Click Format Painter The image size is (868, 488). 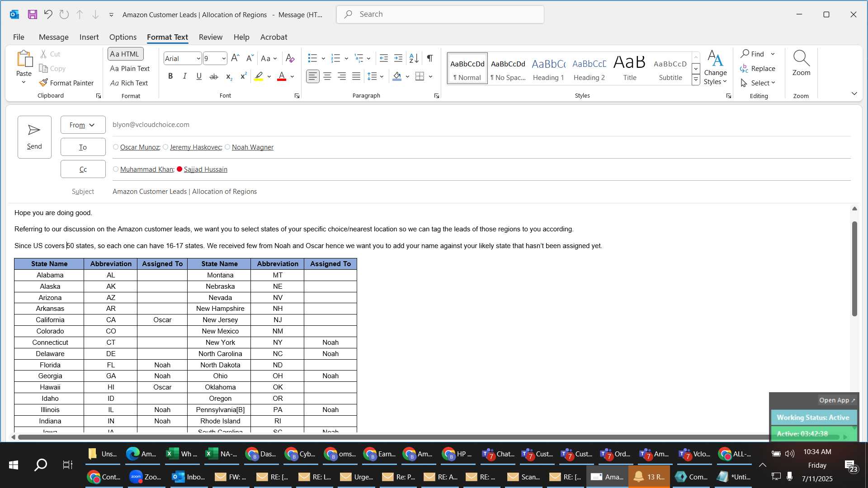click(x=66, y=83)
